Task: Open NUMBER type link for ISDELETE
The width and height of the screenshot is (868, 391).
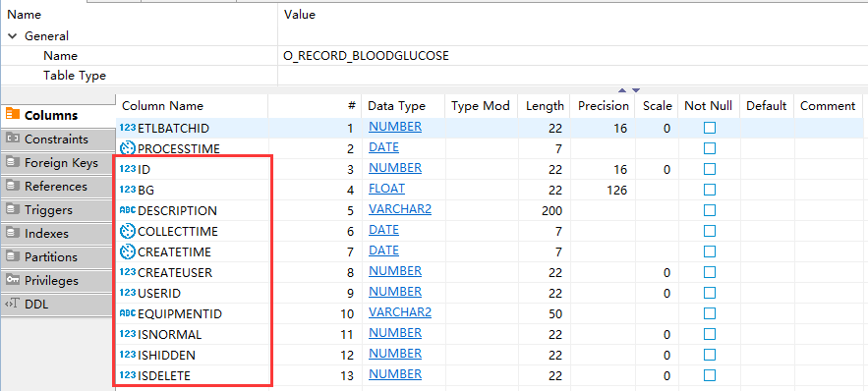Action: point(395,374)
